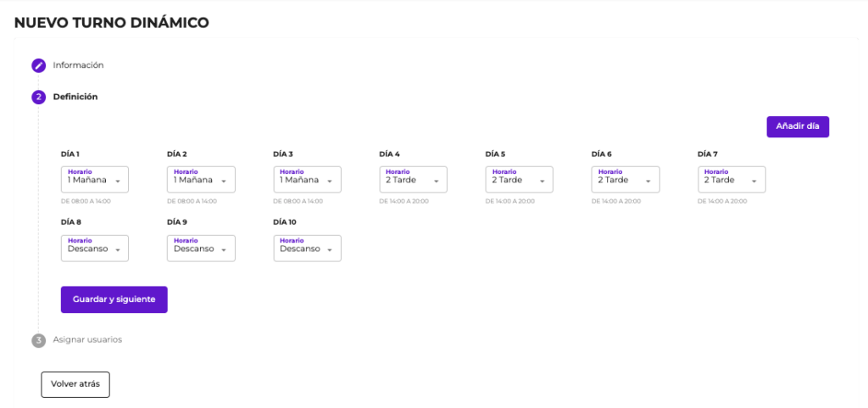Expand the DÍA 9 Descanso dropdown
The height and width of the screenshot is (408, 868).
point(201,248)
